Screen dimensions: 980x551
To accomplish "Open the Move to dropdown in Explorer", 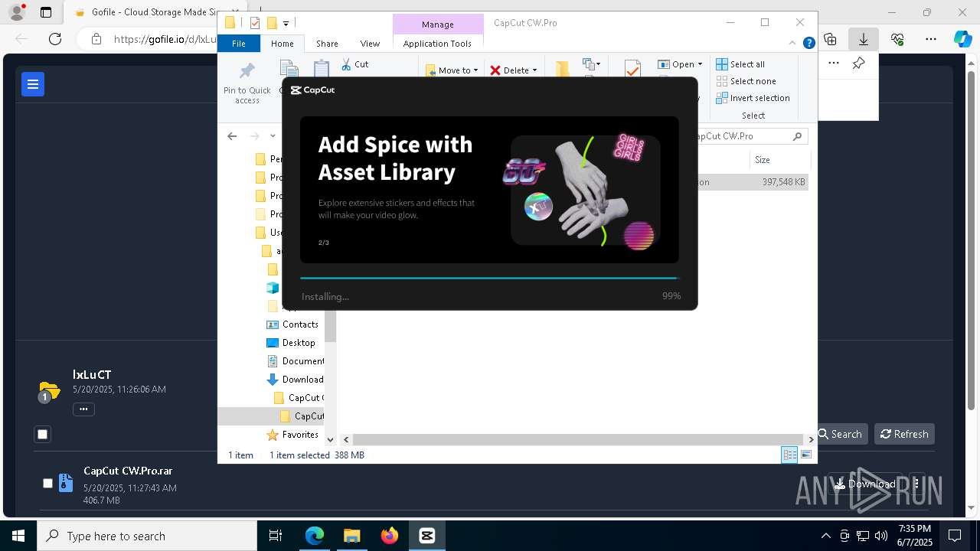I will click(452, 70).
